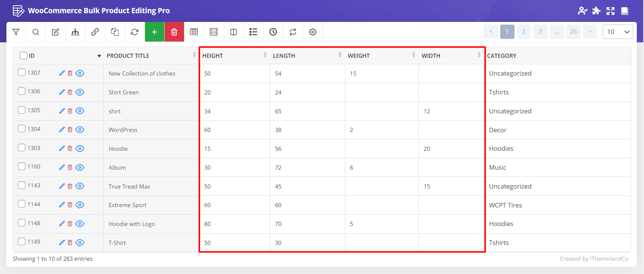The image size is (644, 274).
Task: Tick the select-all checkbox beside ID
Action: [23, 56]
